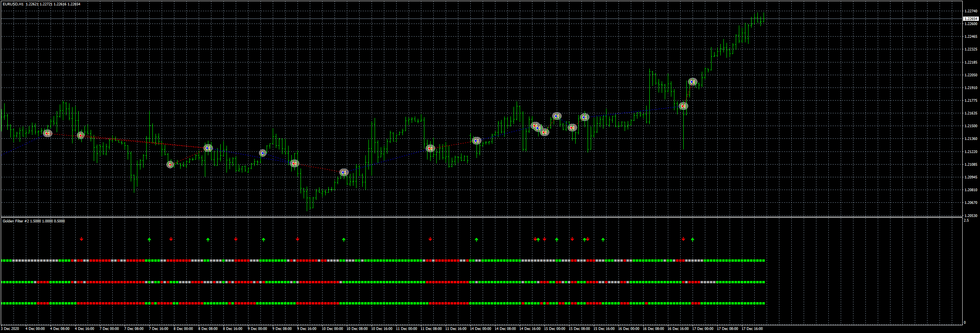The width and height of the screenshot is (980, 333).
Task: Select the sell trade marker near 4 Dec 08:00
Action: tap(47, 134)
